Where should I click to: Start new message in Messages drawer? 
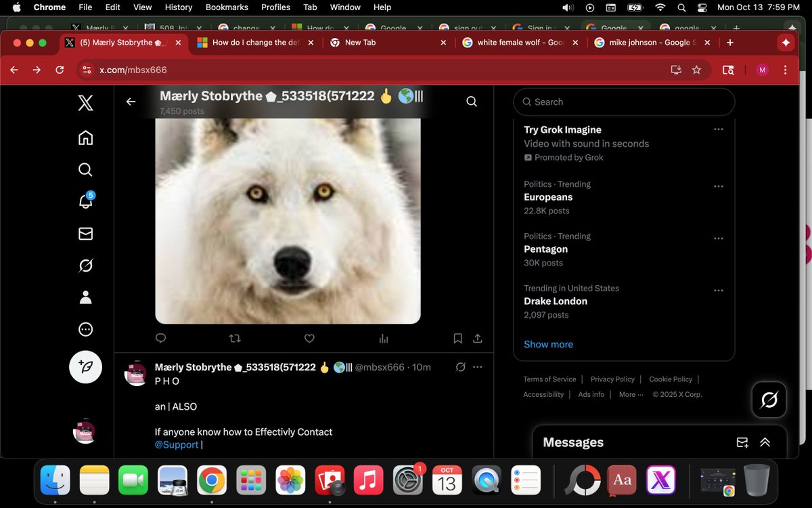coord(742,442)
